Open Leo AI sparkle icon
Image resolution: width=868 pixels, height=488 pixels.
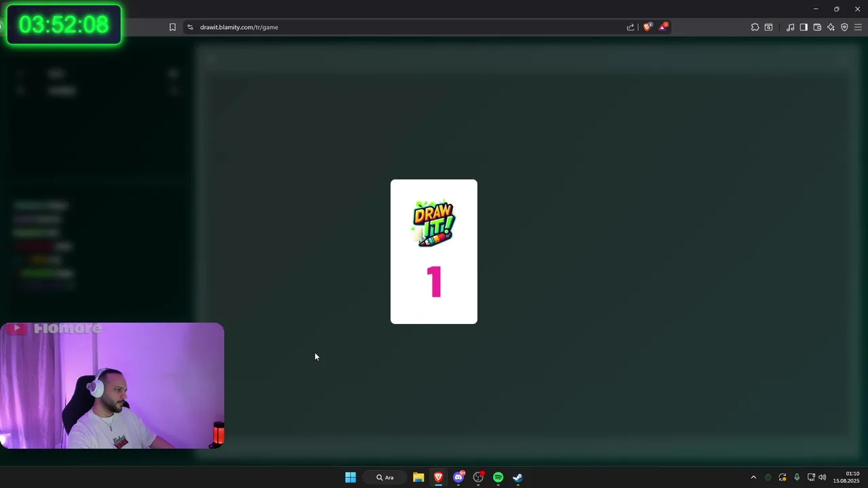831,27
